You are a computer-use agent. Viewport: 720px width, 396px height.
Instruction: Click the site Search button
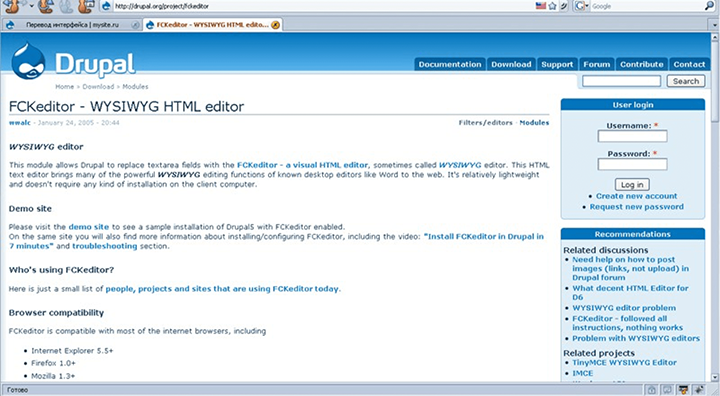coord(686,81)
